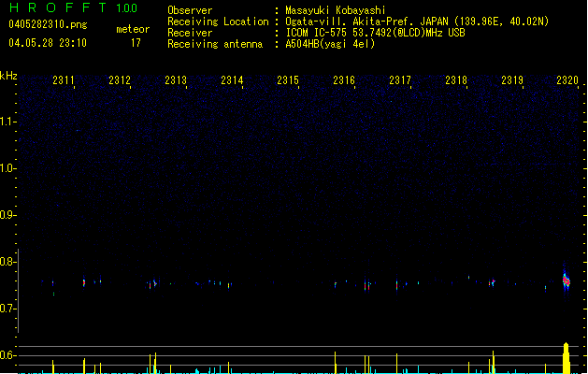588x374 pixels.
Task: Click the HROFFT program title
Action: 58,7
